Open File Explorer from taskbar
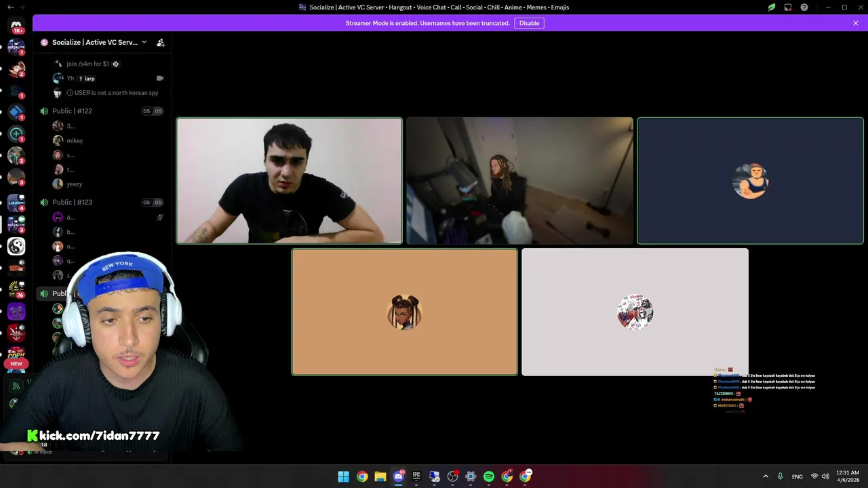This screenshot has width=868, height=488. point(380,476)
